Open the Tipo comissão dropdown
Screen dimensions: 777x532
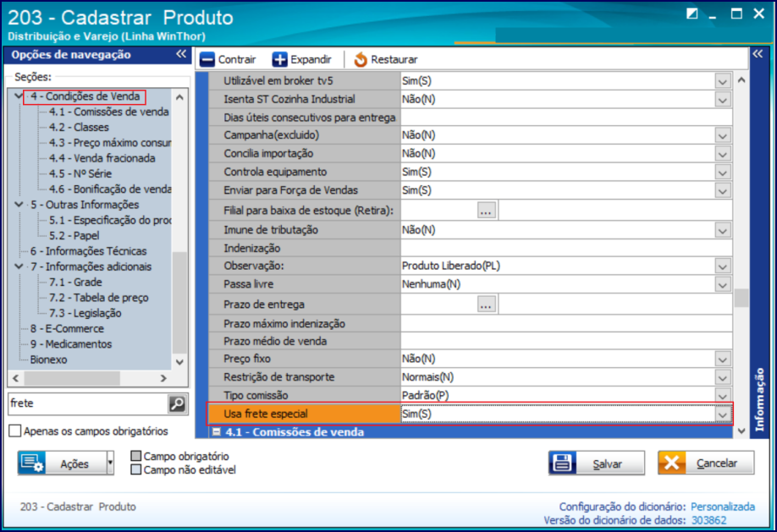tap(723, 395)
